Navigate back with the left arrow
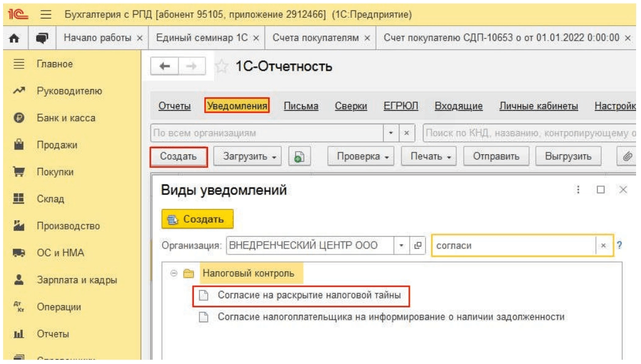 165,66
